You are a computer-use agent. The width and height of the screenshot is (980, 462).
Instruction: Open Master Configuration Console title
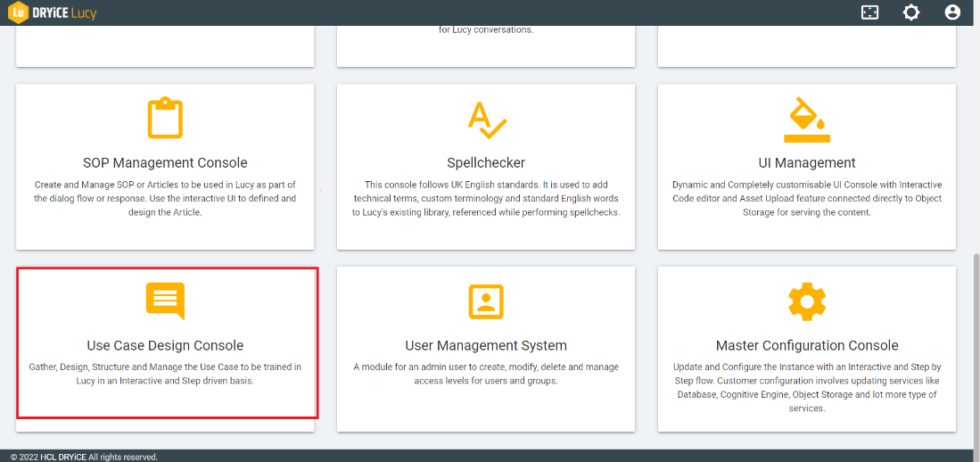[x=806, y=345]
